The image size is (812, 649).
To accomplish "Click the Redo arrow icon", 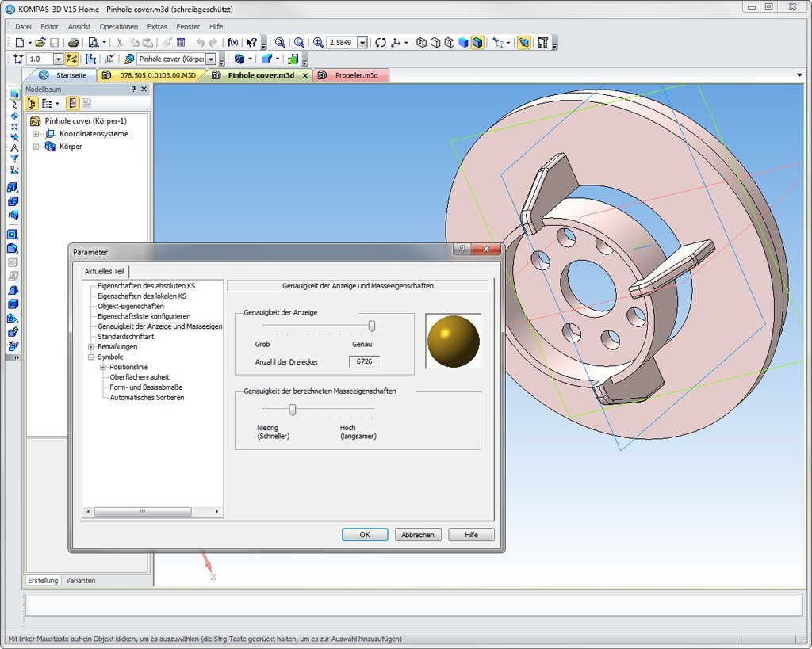I will coord(213,43).
